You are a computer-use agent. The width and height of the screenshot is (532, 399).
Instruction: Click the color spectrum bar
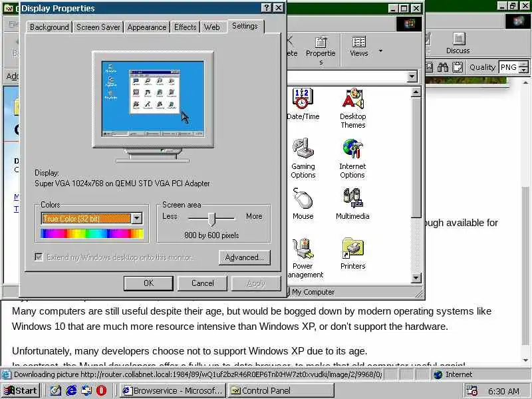tap(92, 233)
